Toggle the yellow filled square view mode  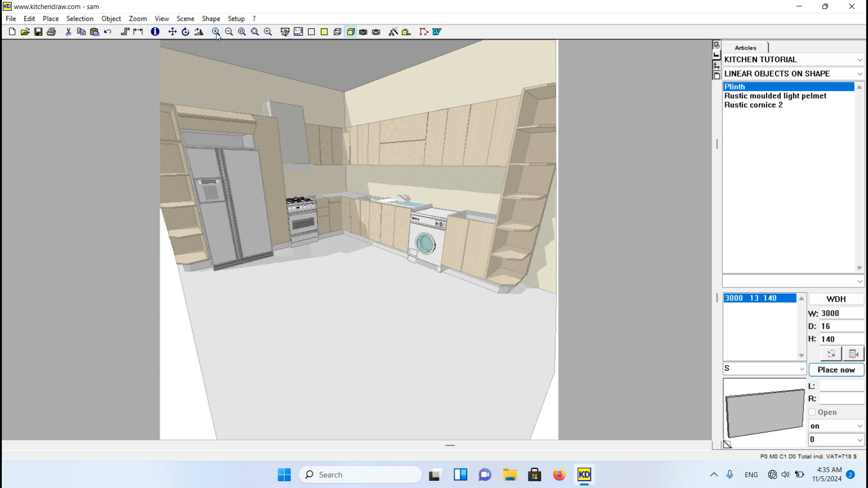point(324,32)
